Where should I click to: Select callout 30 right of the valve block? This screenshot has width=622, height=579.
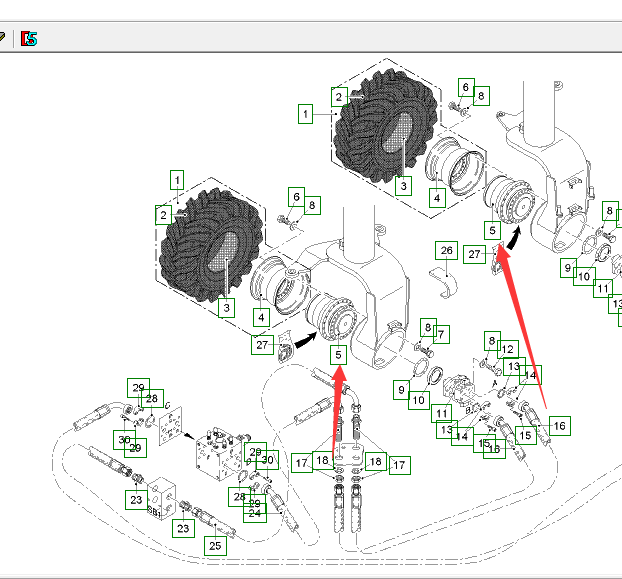coord(267,460)
